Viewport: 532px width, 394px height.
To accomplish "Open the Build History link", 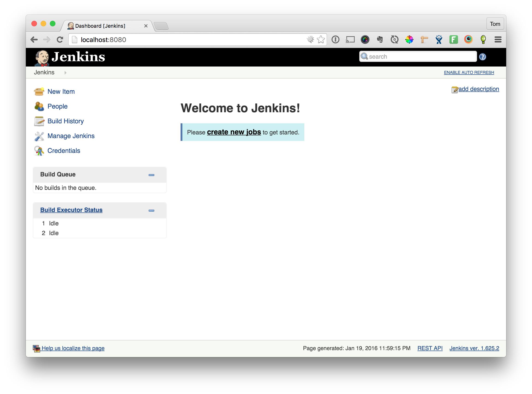I will [x=66, y=121].
